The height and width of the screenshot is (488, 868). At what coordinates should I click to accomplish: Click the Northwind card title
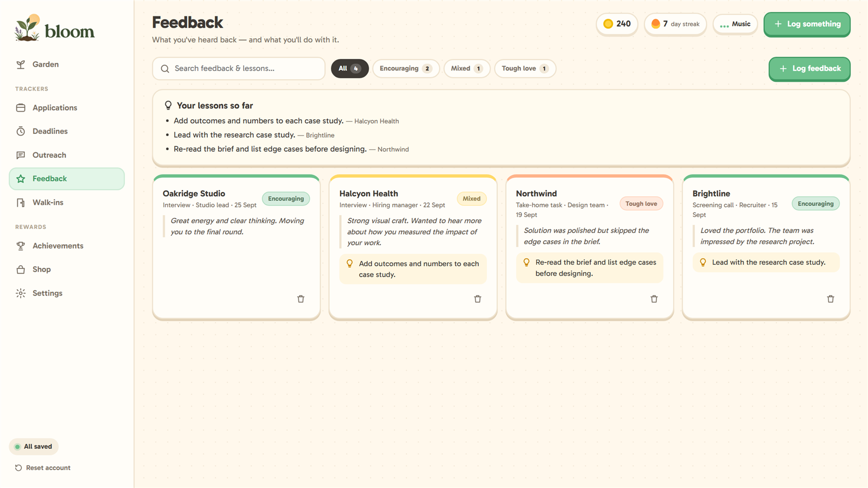(537, 194)
